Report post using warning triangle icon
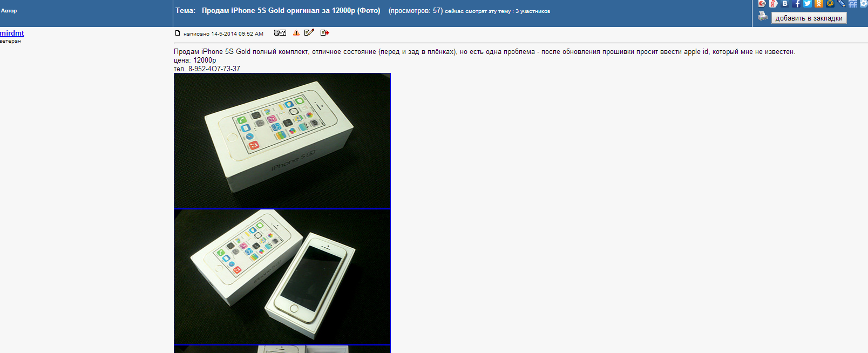This screenshot has width=868, height=353. (296, 33)
